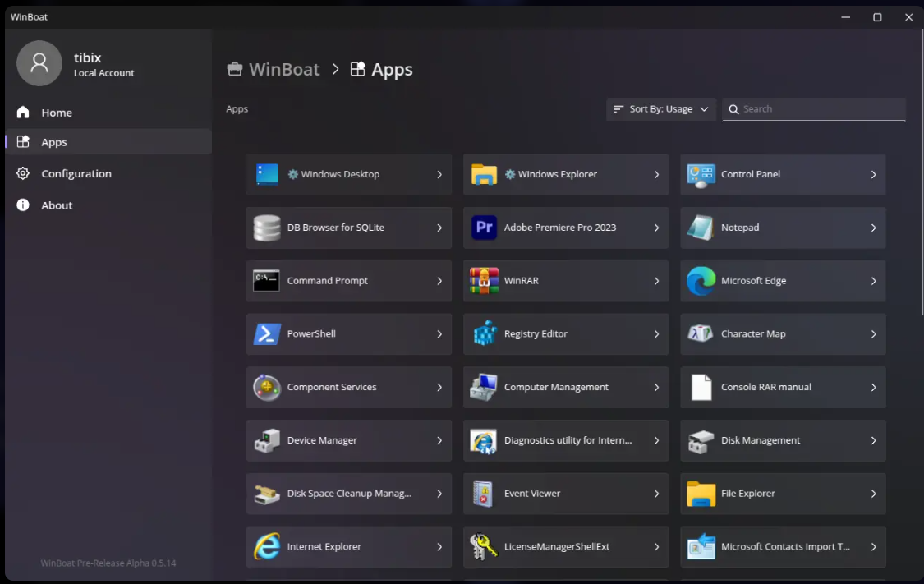Click the Apps breadcrumb heading

click(381, 69)
